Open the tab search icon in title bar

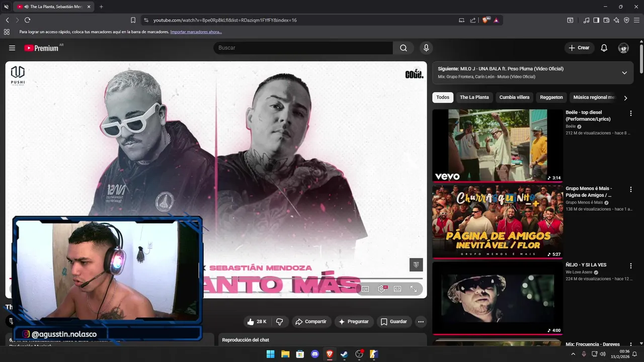coord(6,7)
